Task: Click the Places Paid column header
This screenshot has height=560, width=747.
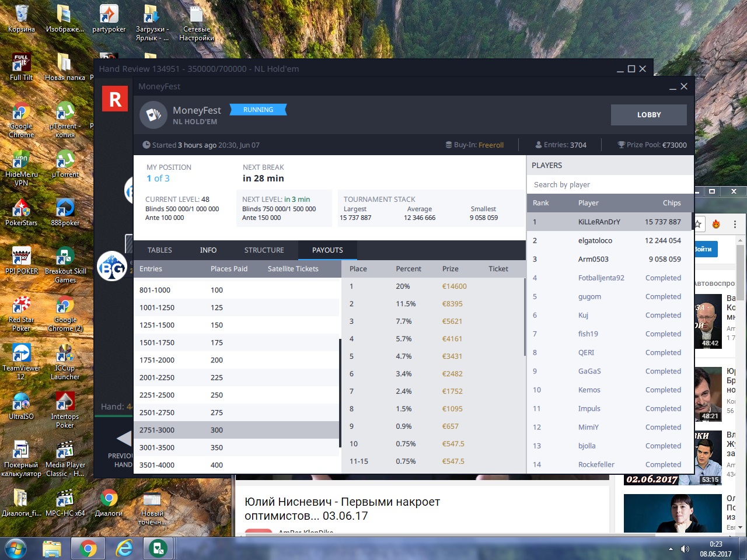Action: (x=229, y=269)
